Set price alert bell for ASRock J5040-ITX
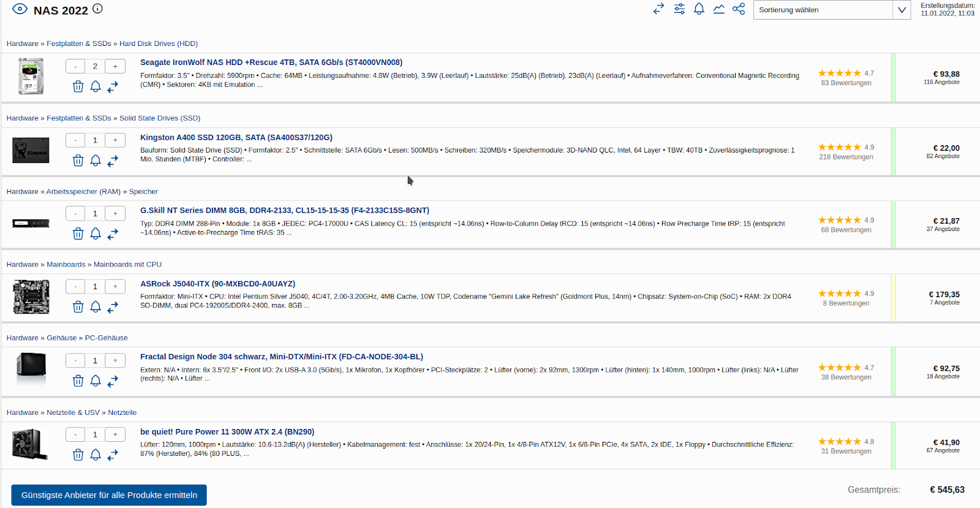 pyautogui.click(x=96, y=306)
